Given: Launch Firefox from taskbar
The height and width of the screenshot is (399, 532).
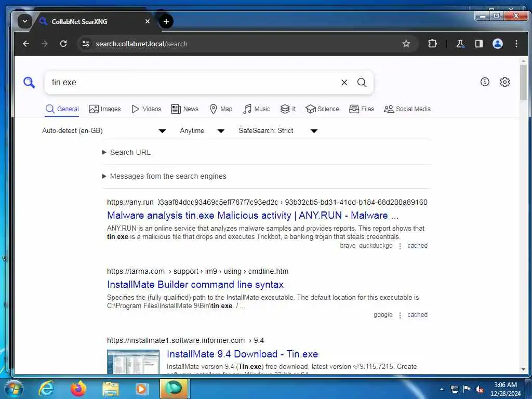Looking at the screenshot, I should [x=78, y=389].
